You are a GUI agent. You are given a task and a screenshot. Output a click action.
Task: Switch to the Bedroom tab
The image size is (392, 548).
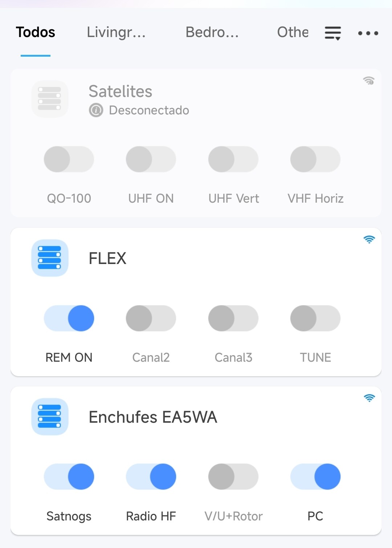pyautogui.click(x=212, y=32)
